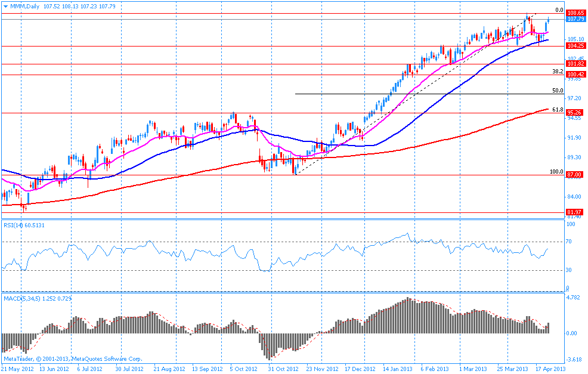The width and height of the screenshot is (588, 374).
Task: Click the price scale value 105.10
Action: tap(575, 39)
